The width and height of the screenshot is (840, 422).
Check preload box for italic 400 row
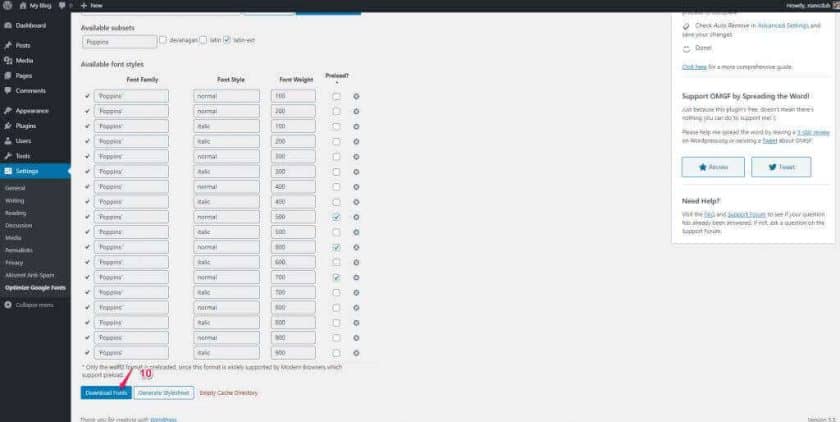point(336,202)
